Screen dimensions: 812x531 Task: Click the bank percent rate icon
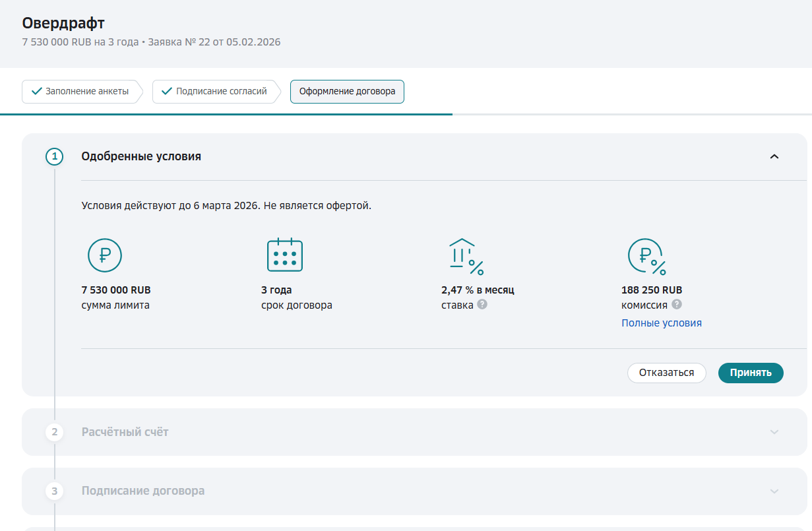coord(466,257)
